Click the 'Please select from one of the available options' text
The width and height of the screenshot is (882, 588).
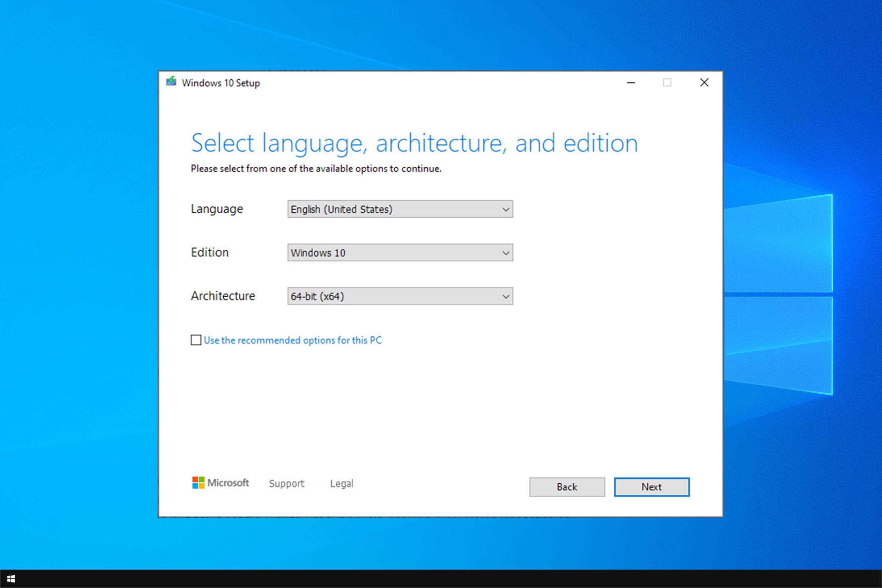pyautogui.click(x=316, y=169)
